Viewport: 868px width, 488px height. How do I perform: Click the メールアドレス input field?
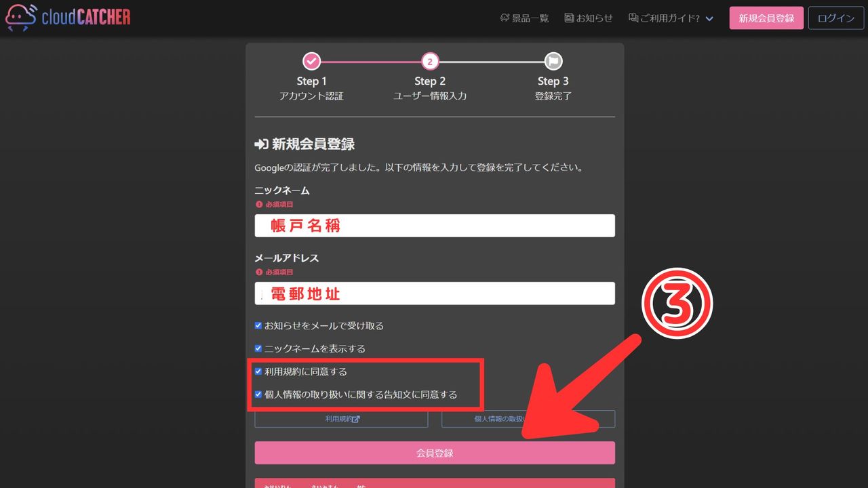[435, 293]
